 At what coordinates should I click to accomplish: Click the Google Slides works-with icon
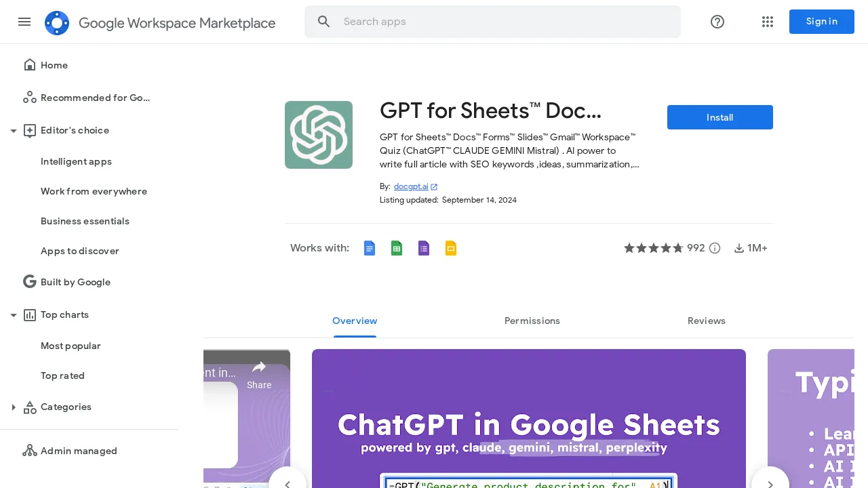pyautogui.click(x=451, y=248)
